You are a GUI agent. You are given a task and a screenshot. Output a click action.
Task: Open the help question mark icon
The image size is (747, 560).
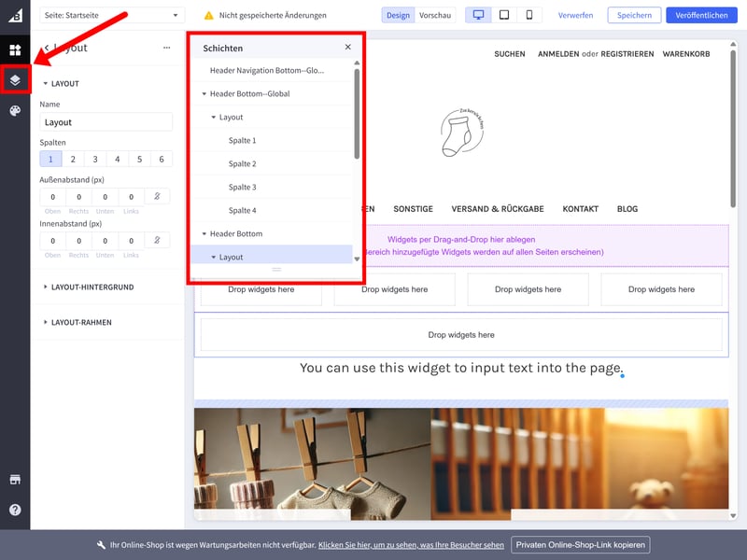coord(15,510)
